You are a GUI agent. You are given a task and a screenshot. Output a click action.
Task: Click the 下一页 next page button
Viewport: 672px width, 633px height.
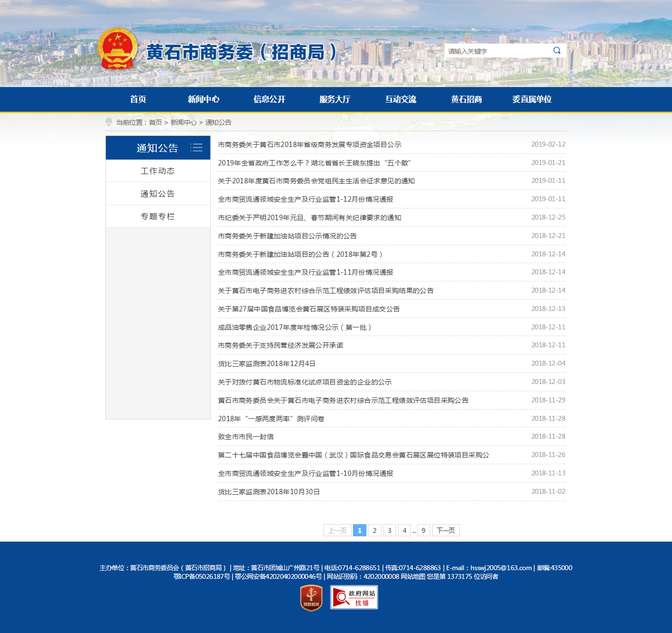[x=445, y=530]
